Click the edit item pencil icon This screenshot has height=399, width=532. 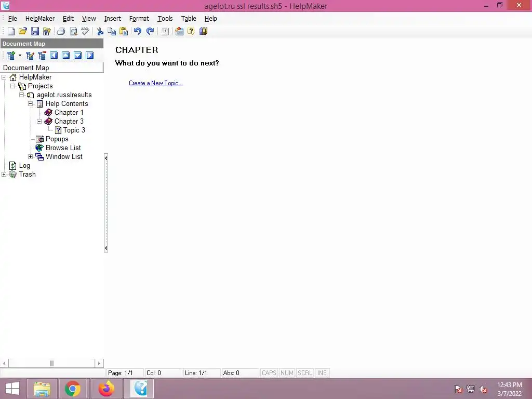pos(30,55)
